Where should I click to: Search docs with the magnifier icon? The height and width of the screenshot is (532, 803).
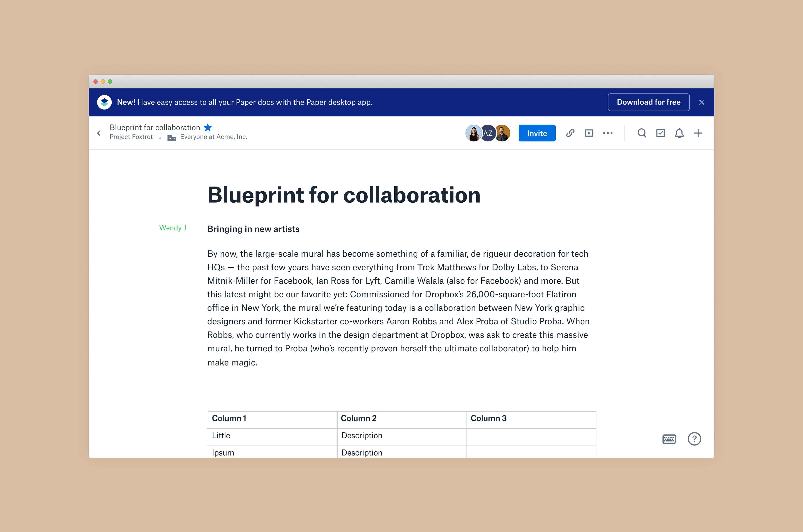click(x=642, y=133)
